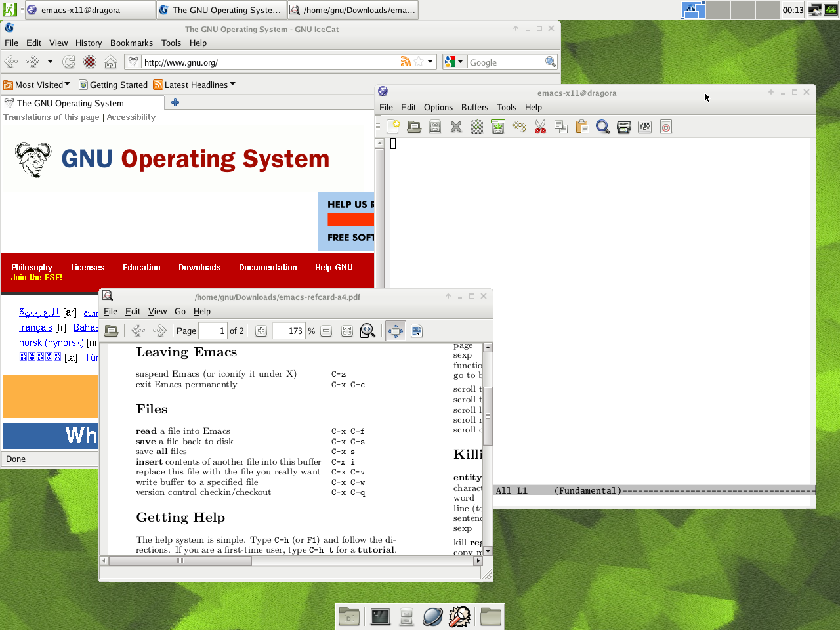Click the Cut scissors icon in the Emacs toolbar
Screen dimensions: 840x630
click(540, 127)
